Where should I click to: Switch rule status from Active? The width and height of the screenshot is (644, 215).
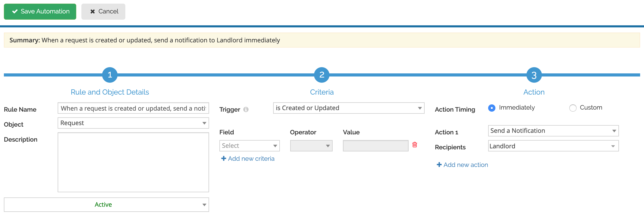click(x=107, y=204)
